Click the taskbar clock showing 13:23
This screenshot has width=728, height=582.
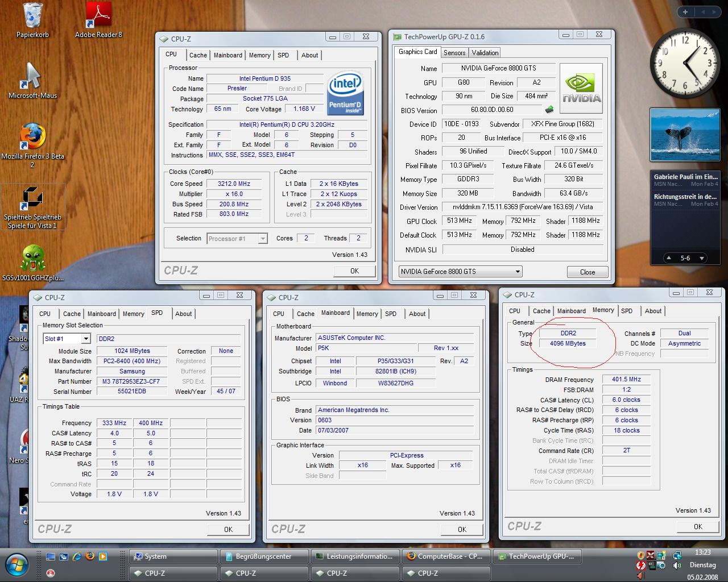click(702, 552)
